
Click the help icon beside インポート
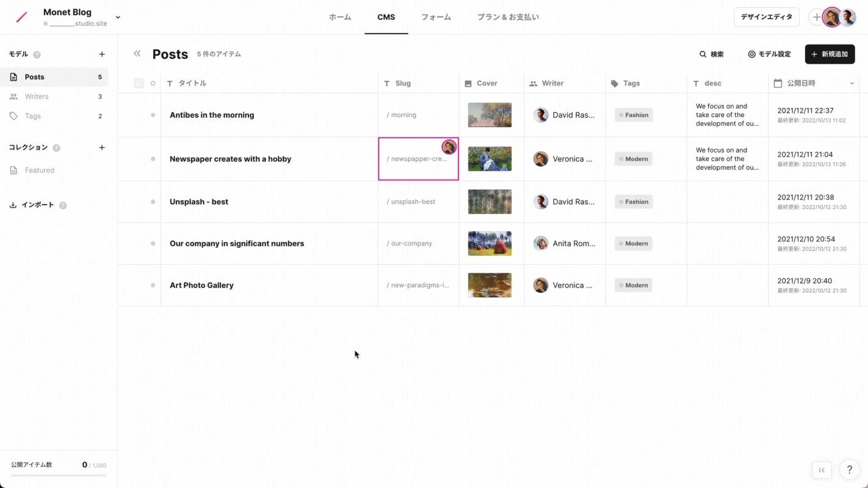[63, 206]
